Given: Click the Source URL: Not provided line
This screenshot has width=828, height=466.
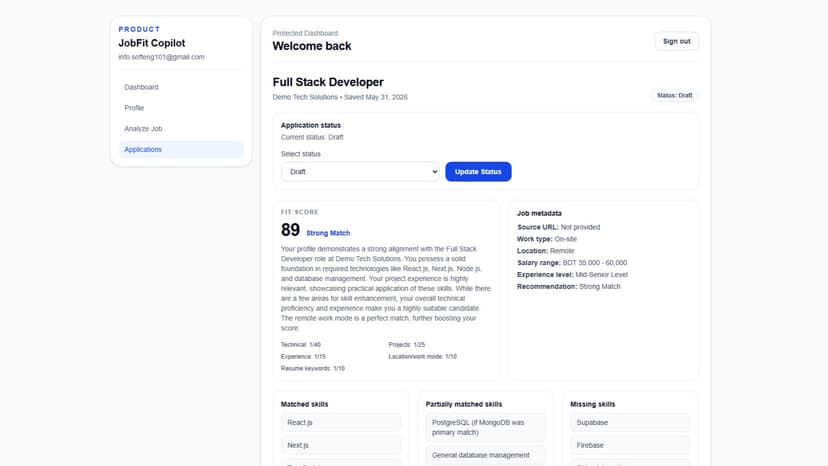Looking at the screenshot, I should [558, 227].
